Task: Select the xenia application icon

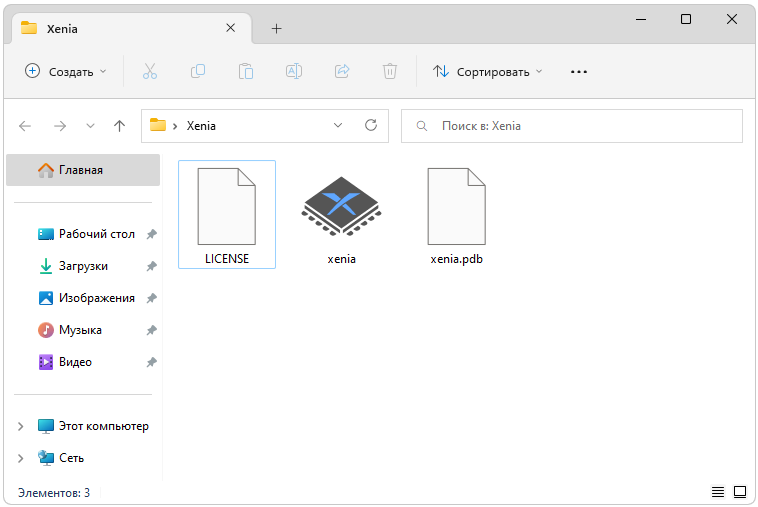Action: coord(341,206)
